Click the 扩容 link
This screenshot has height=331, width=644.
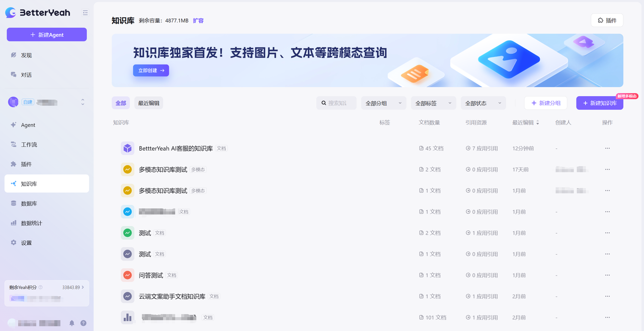pos(198,21)
